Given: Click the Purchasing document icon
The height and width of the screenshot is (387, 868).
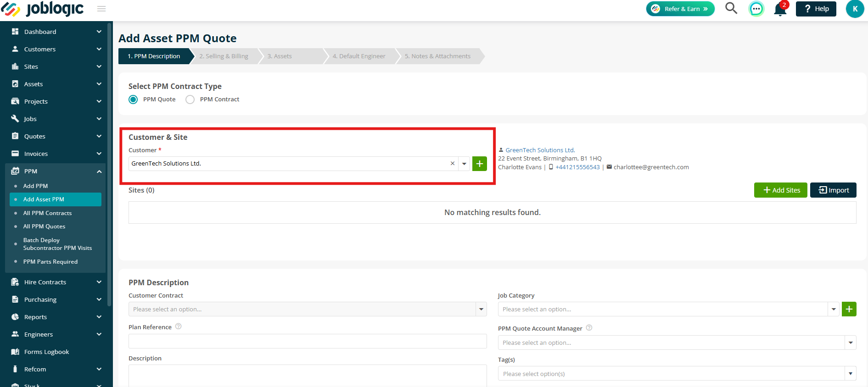Looking at the screenshot, I should (15, 299).
